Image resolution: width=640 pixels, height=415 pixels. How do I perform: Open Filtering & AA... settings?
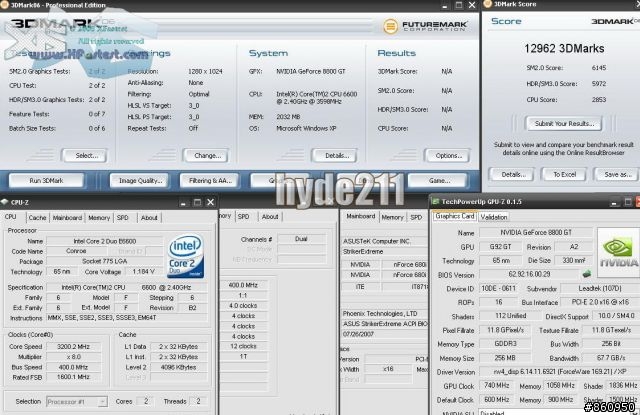point(210,180)
